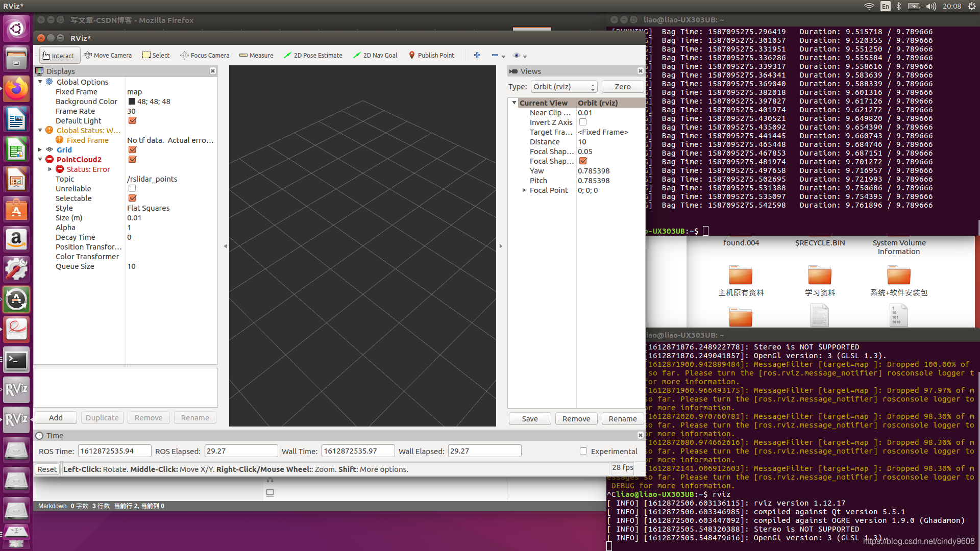Select the 2D Pose Estimate tool
This screenshot has width=980, height=551.
(313, 55)
